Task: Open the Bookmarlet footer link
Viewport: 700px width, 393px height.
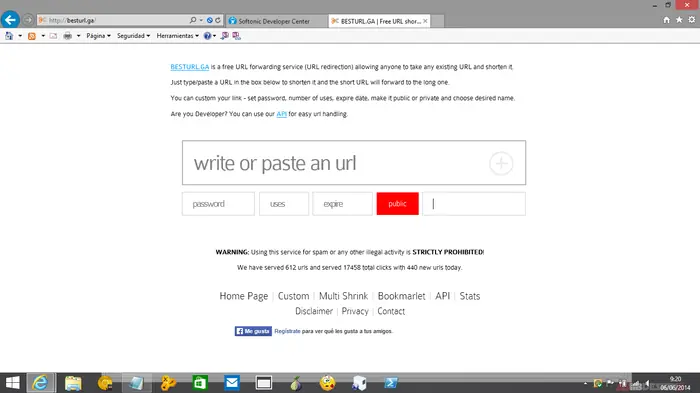Action: [401, 296]
